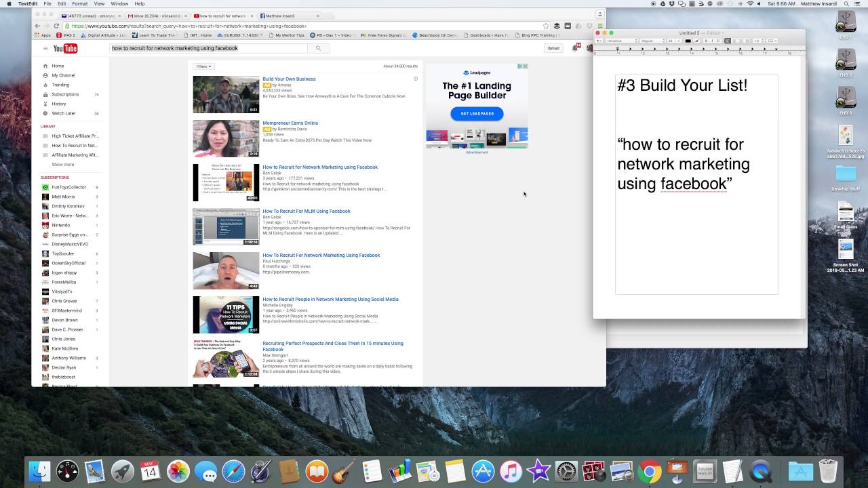Screen dimensions: 868x488
Task: Select center text alignment in TextEdit
Action: pos(734,41)
